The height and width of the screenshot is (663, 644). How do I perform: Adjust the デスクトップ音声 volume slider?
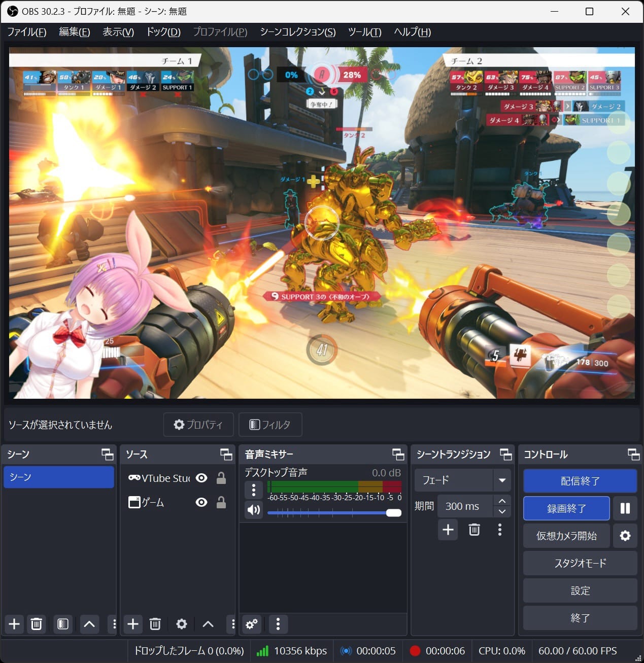[x=334, y=513]
